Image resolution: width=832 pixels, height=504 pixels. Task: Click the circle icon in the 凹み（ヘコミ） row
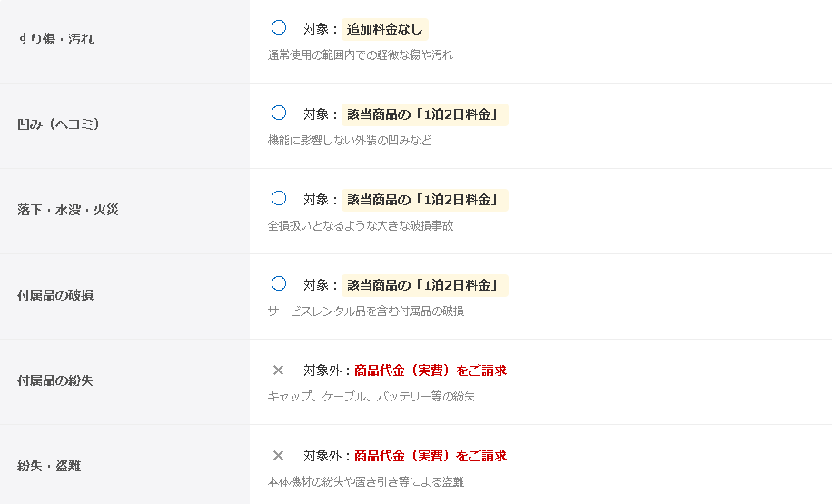point(279,113)
